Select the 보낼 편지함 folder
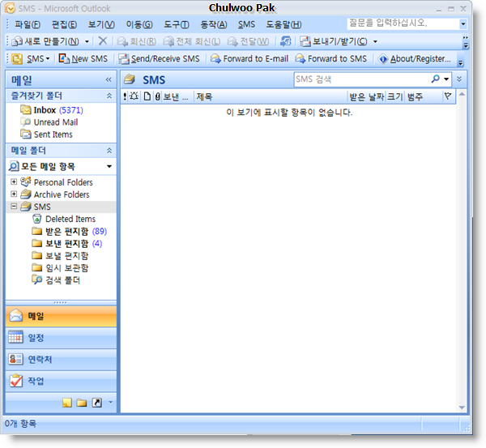This screenshot has height=448, width=486. click(x=60, y=256)
